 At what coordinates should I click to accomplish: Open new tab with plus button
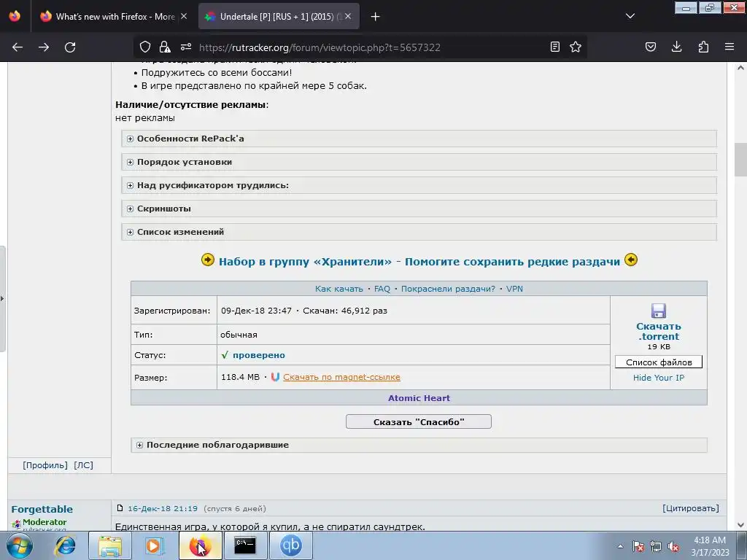tap(376, 17)
